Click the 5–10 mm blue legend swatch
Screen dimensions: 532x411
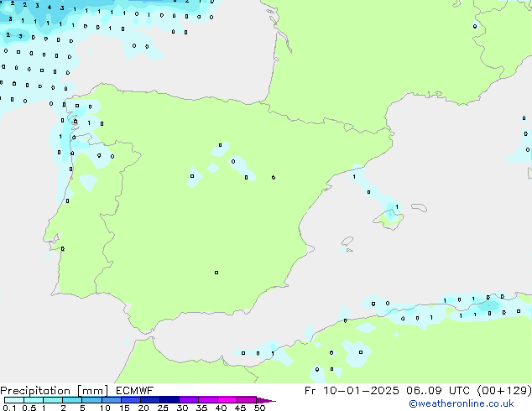92,400
